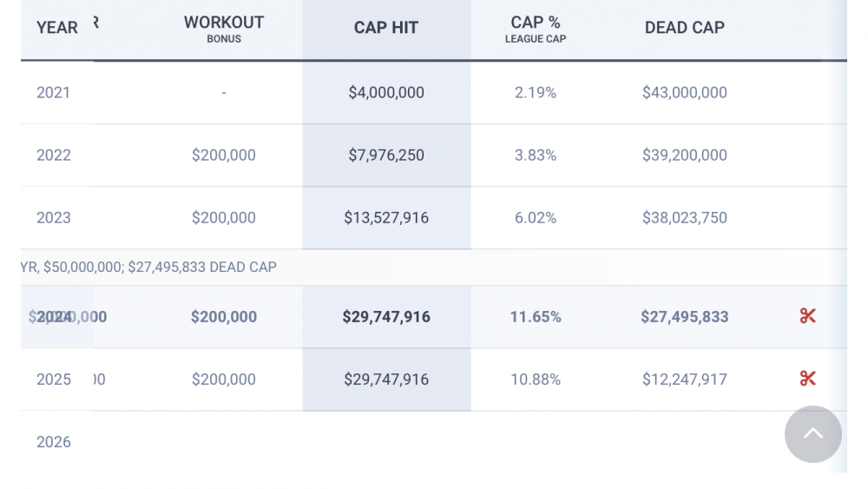Click the $12,247,917 dead cap value
The height and width of the screenshot is (489, 868).
pos(685,380)
